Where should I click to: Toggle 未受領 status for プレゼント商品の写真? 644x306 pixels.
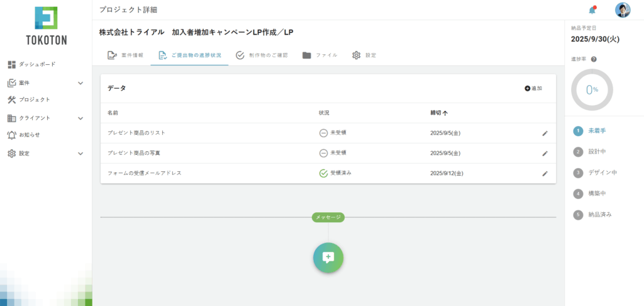click(x=323, y=153)
